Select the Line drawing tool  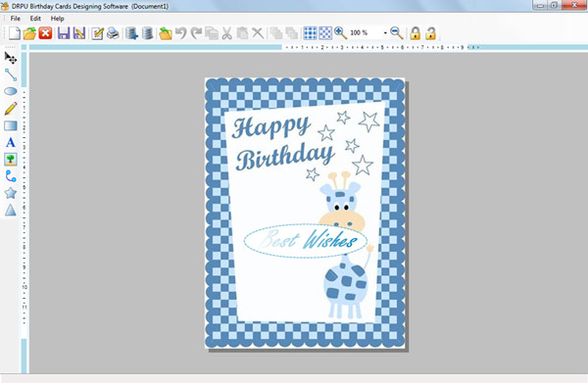point(11,75)
